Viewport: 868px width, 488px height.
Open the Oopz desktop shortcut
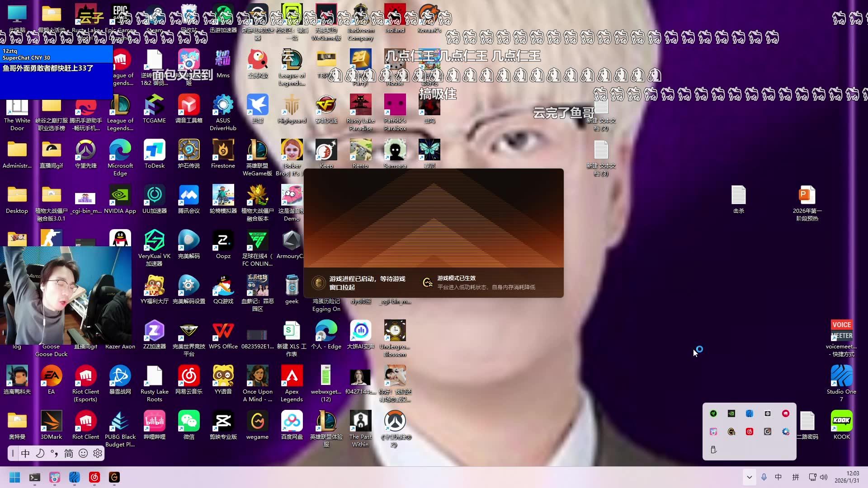pyautogui.click(x=223, y=244)
